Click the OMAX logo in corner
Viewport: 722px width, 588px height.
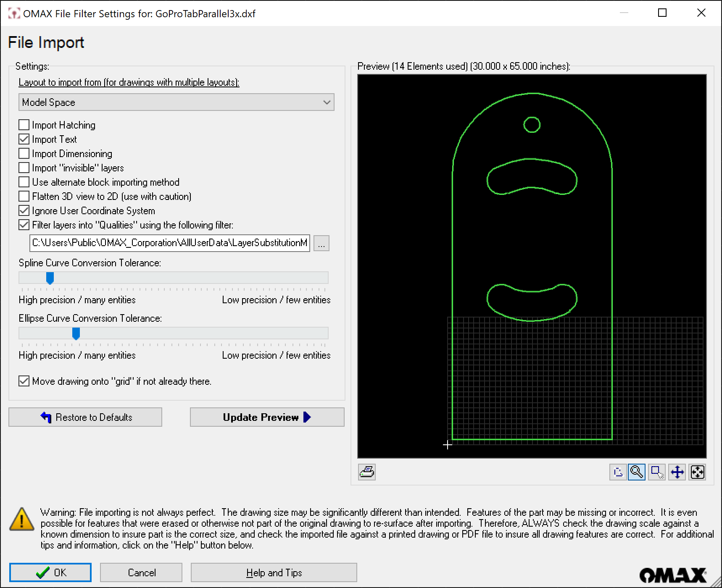click(x=672, y=575)
